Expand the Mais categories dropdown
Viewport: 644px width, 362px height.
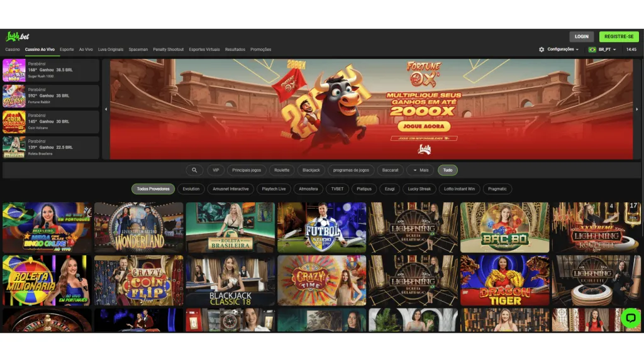point(420,170)
